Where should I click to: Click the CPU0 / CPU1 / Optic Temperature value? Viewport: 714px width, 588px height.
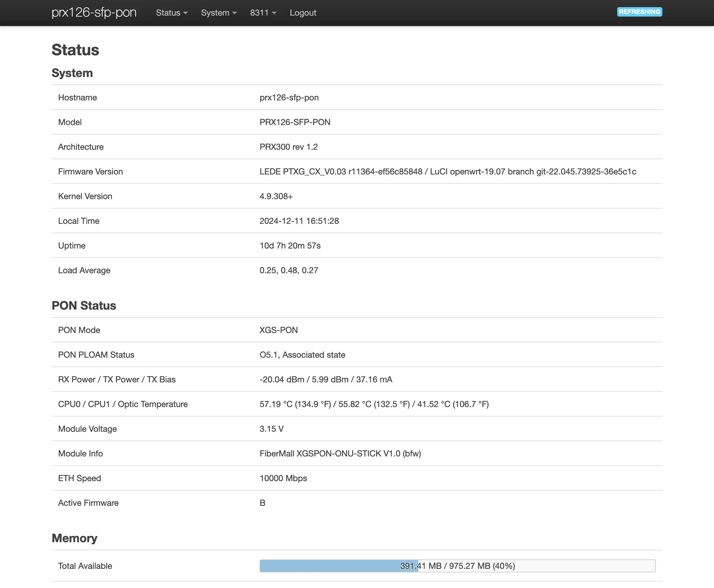(374, 404)
